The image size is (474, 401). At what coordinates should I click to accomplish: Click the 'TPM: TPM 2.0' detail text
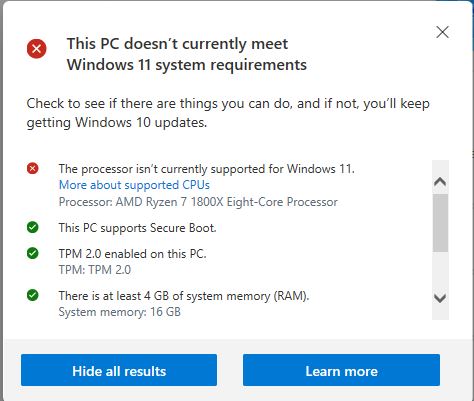pyautogui.click(x=95, y=270)
